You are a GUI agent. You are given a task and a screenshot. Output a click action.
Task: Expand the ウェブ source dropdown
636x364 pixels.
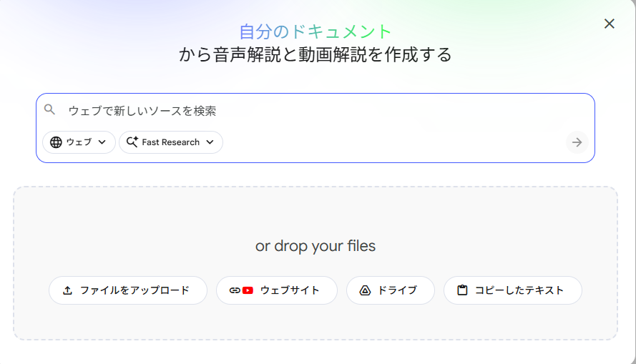(79, 142)
